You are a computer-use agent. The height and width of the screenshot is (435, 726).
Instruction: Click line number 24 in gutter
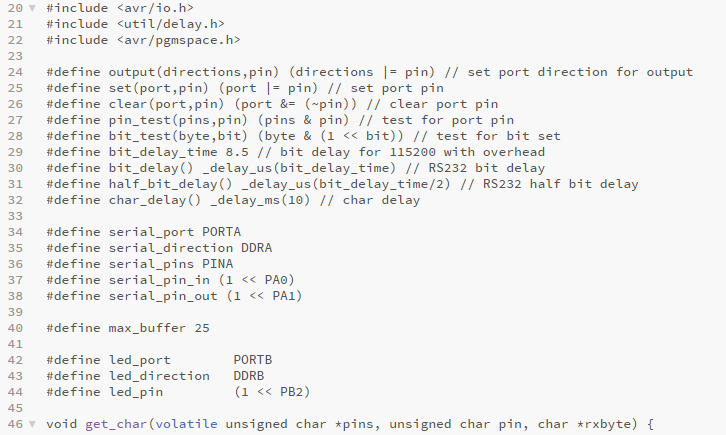pyautogui.click(x=15, y=72)
